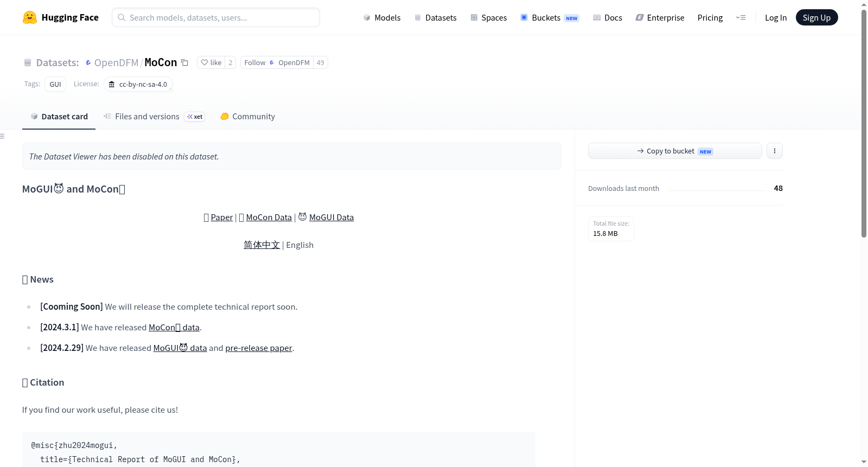Open the Models page
The image size is (868, 467).
tap(382, 17)
